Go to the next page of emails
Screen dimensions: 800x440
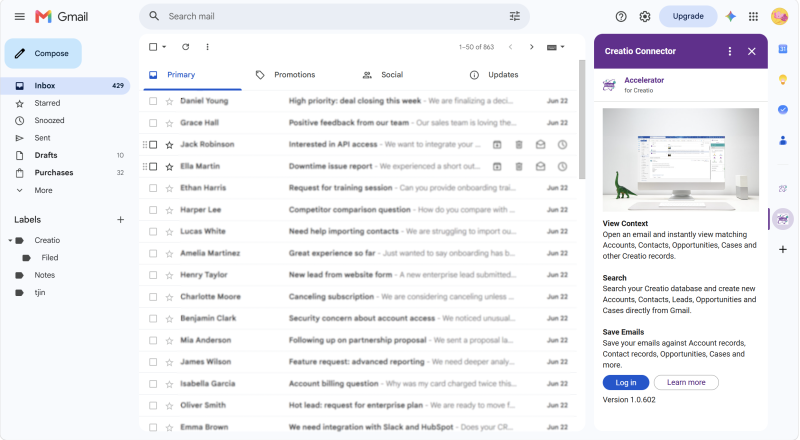click(532, 47)
